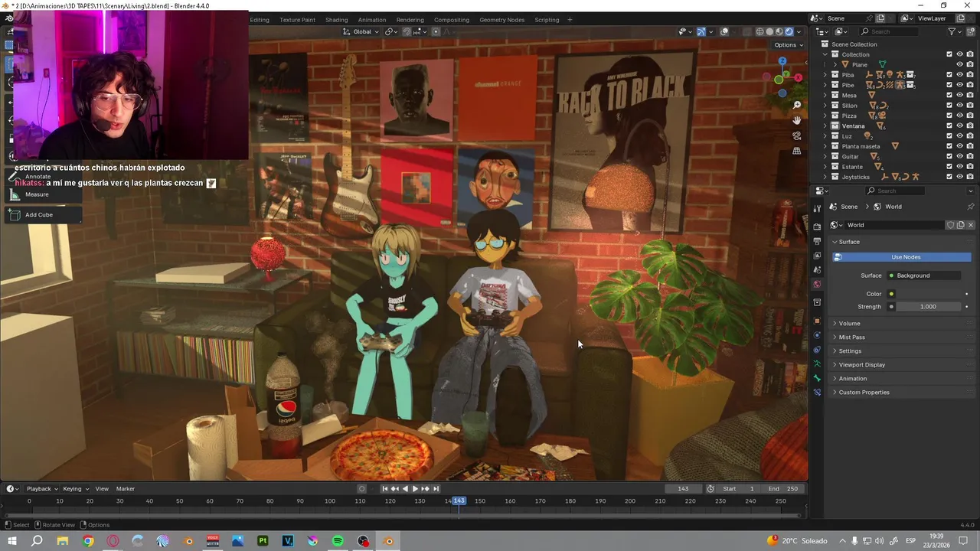Hide the Sillon collection in viewport
Screen dimensions: 980x551
(x=959, y=106)
